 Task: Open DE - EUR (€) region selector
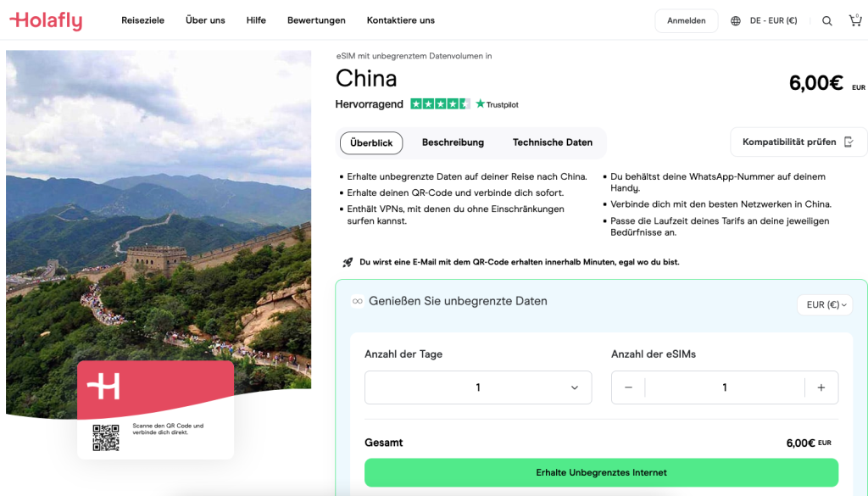[772, 21]
